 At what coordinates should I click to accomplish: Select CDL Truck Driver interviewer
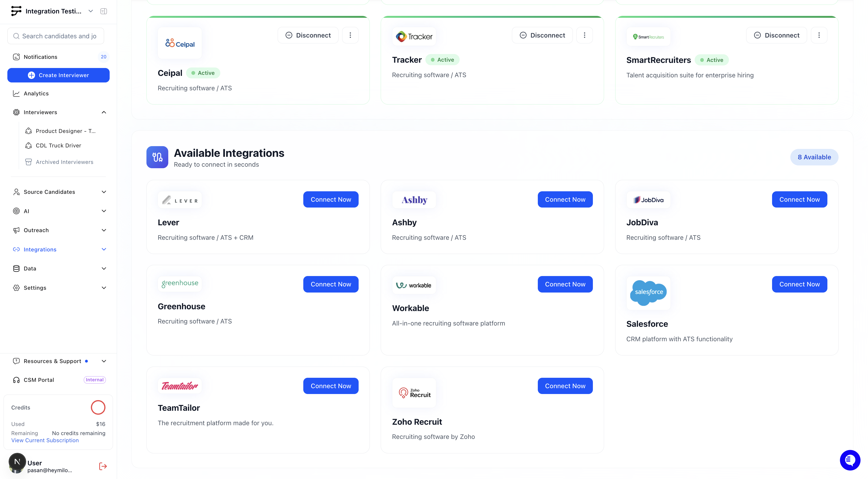point(58,146)
